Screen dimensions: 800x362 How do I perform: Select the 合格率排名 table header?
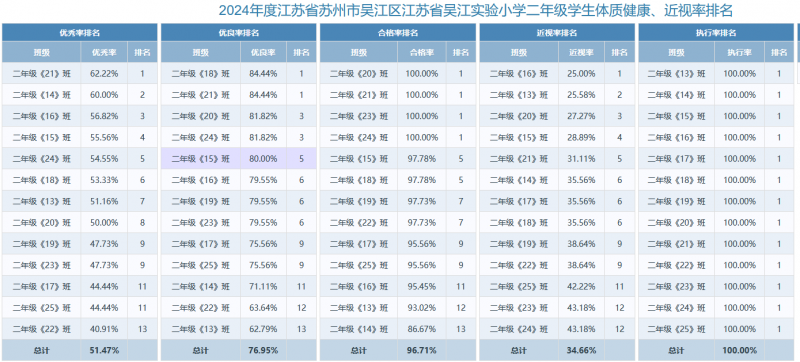pyautogui.click(x=398, y=33)
